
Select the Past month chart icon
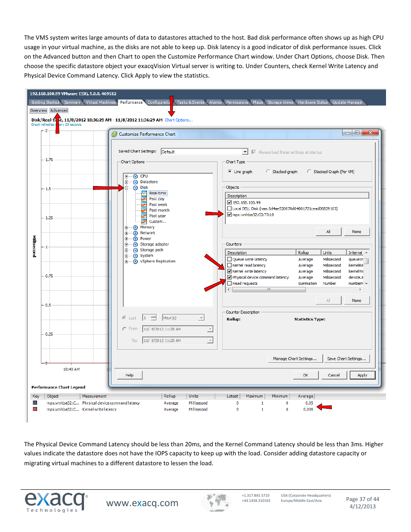[x=144, y=210]
